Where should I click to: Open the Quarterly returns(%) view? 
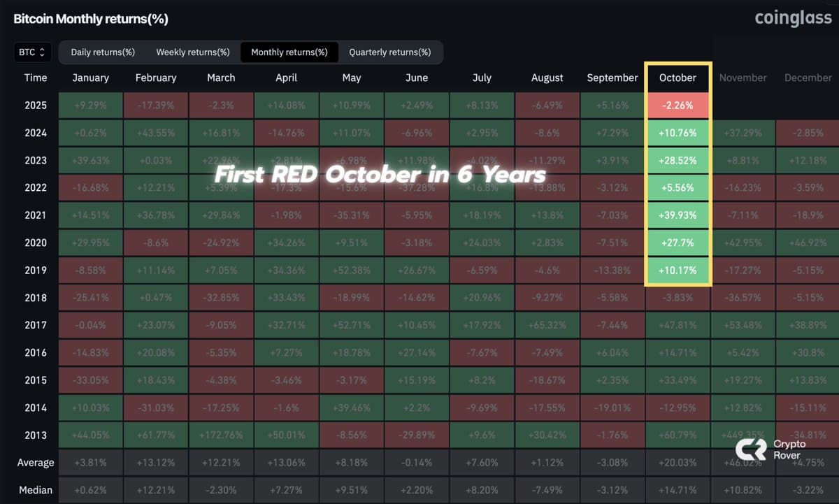click(x=390, y=52)
